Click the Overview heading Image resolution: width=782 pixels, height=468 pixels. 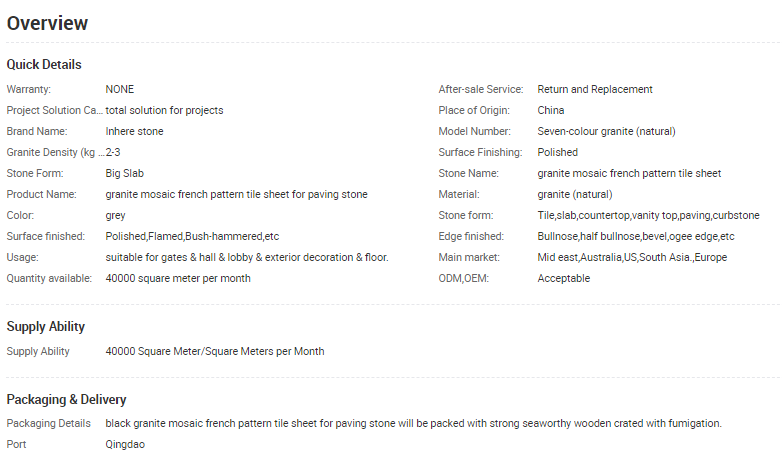[x=47, y=23]
